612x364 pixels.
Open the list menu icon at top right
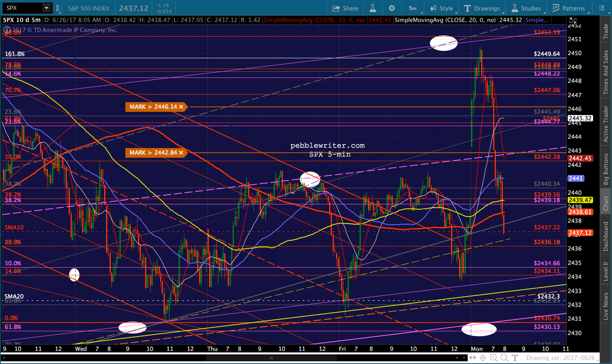[602, 8]
